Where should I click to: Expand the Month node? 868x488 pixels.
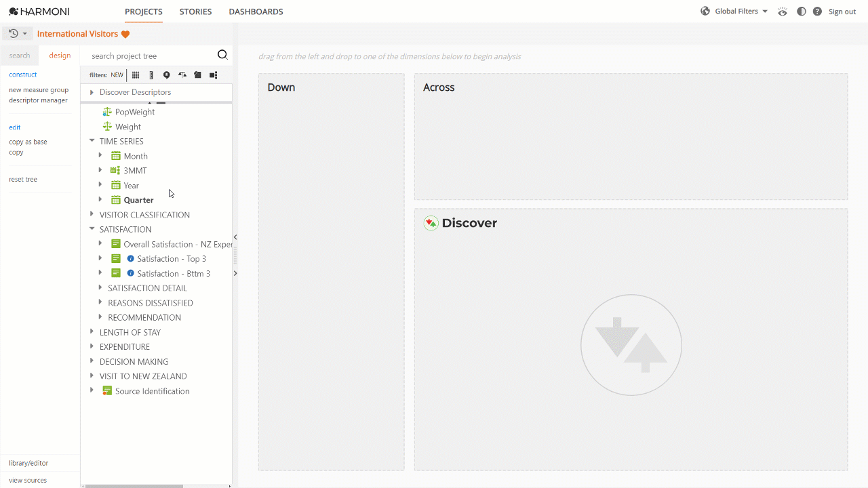coord(100,155)
